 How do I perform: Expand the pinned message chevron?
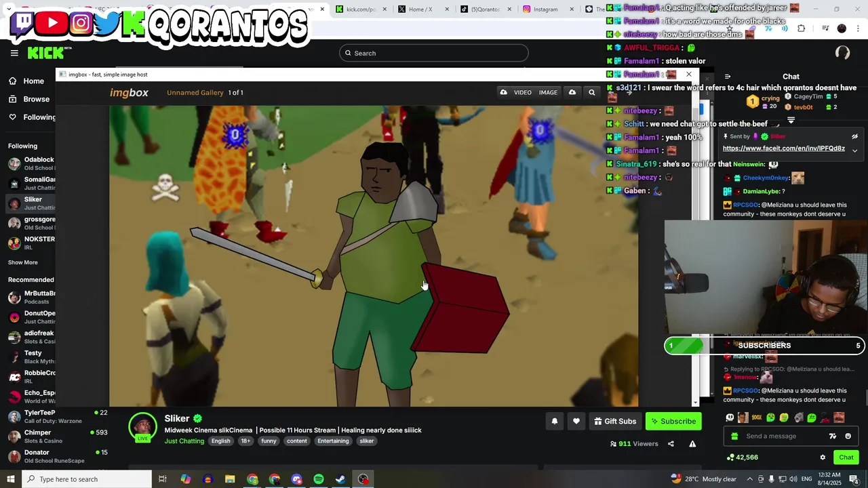click(854, 150)
